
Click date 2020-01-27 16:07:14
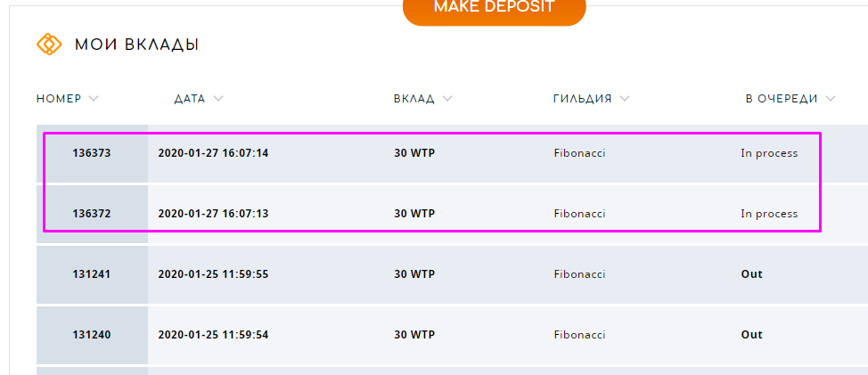[213, 153]
